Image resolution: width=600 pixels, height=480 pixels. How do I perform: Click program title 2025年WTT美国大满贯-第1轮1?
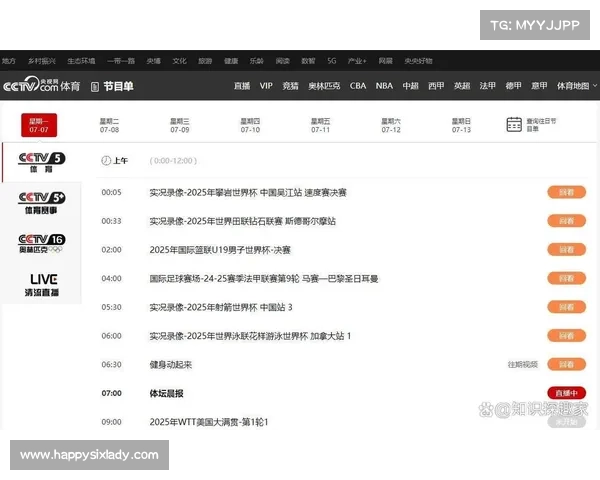209,422
